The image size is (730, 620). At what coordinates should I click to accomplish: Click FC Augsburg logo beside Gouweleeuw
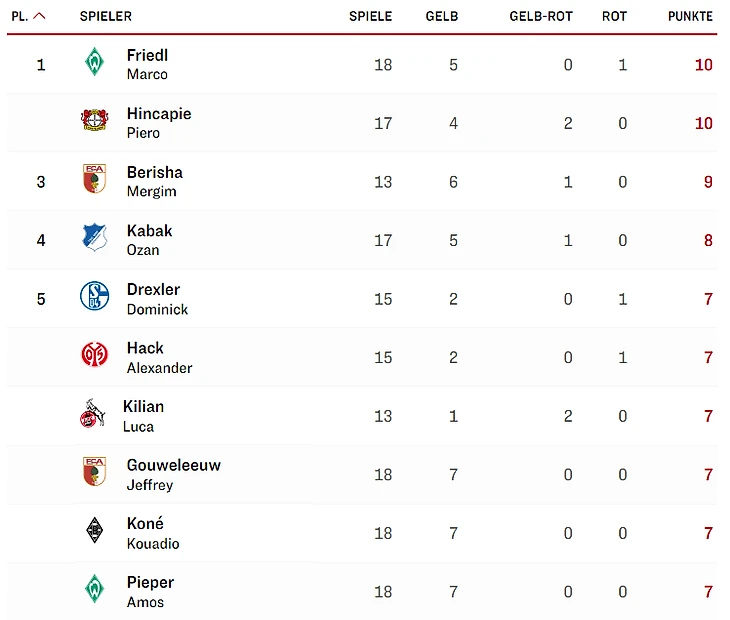94,472
